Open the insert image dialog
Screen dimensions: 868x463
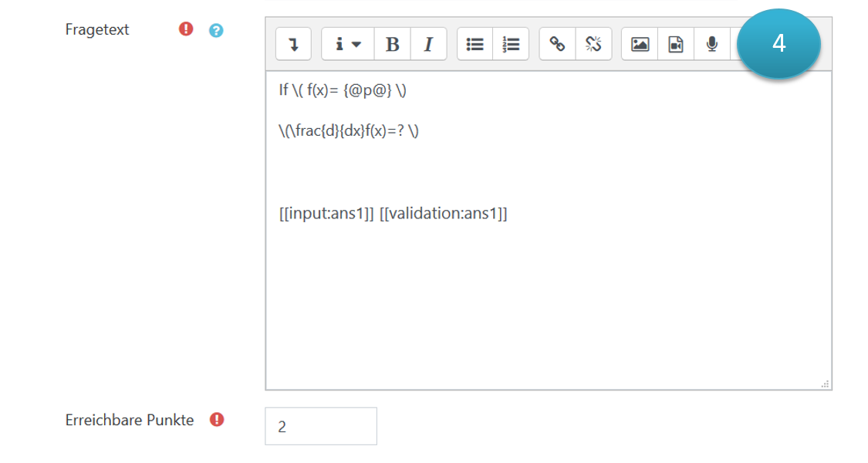(640, 45)
